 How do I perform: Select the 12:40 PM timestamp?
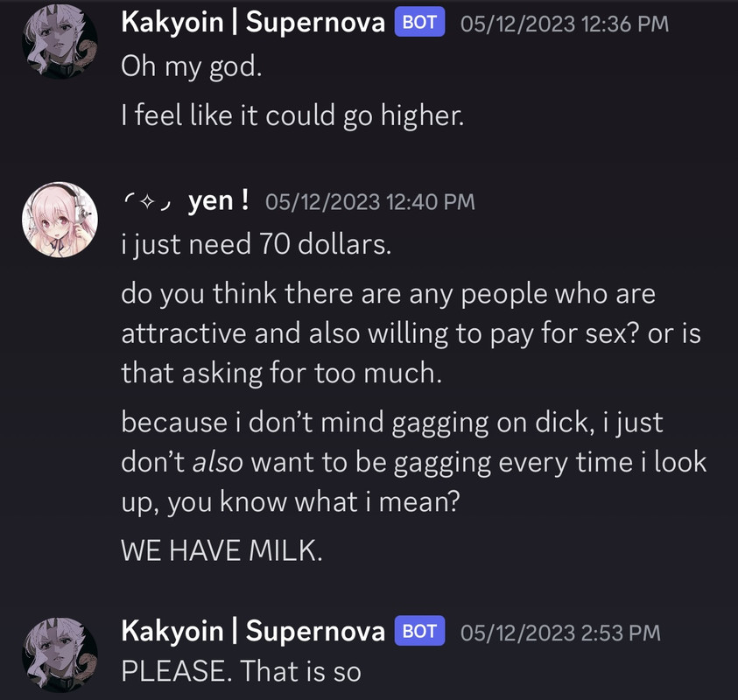370,202
